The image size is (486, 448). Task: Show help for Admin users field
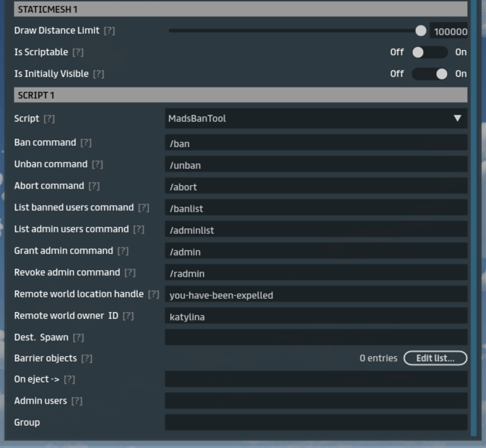77,401
